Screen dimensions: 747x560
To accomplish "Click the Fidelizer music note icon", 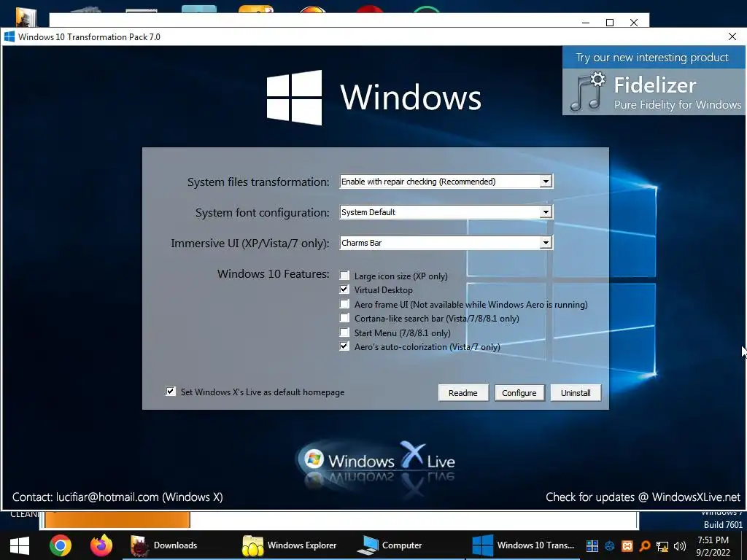I will 588,91.
